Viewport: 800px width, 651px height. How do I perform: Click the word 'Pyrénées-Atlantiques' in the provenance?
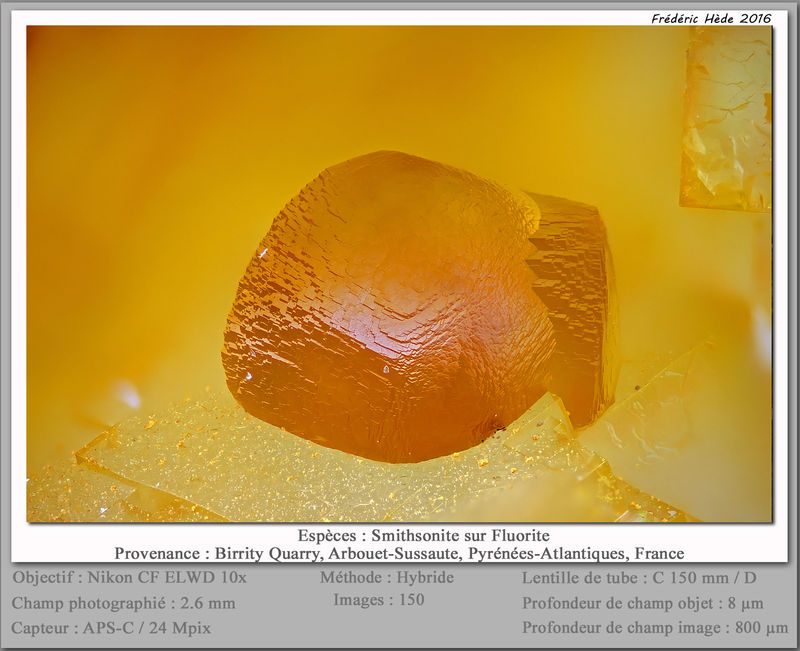548,553
